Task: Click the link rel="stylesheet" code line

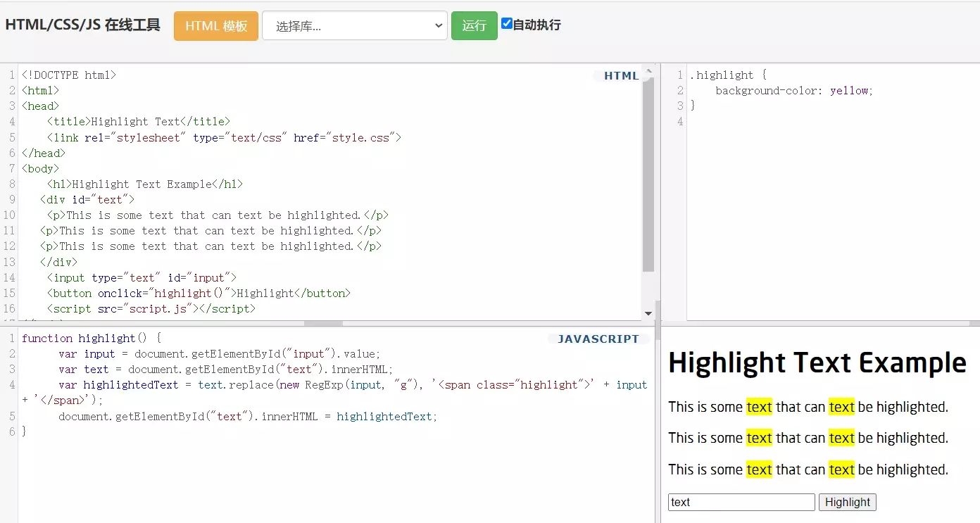Action: click(224, 137)
